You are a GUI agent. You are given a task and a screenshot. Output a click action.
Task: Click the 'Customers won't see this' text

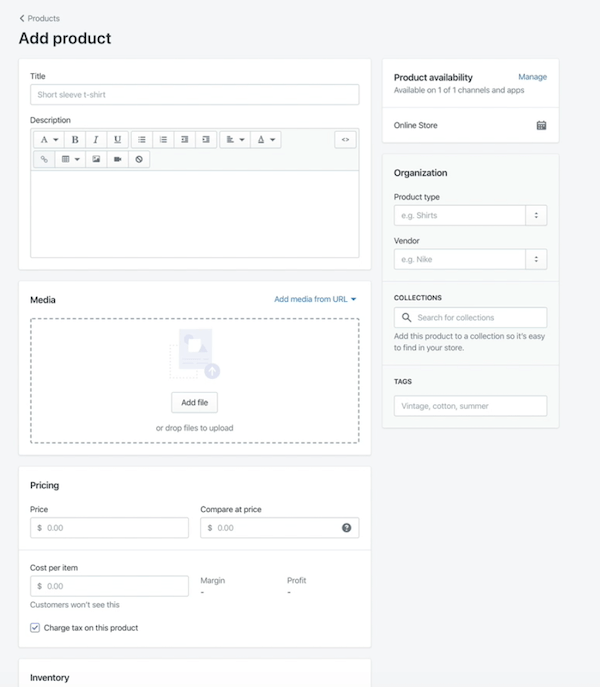75,605
